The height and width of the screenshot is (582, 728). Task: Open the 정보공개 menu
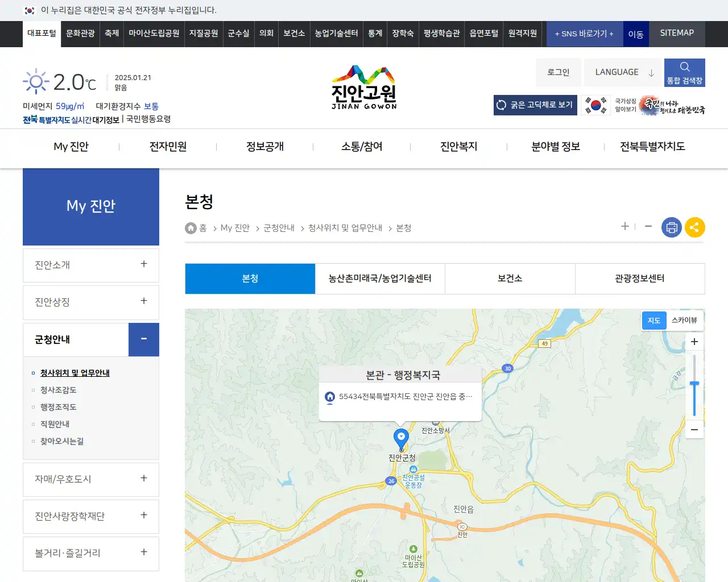pos(264,146)
